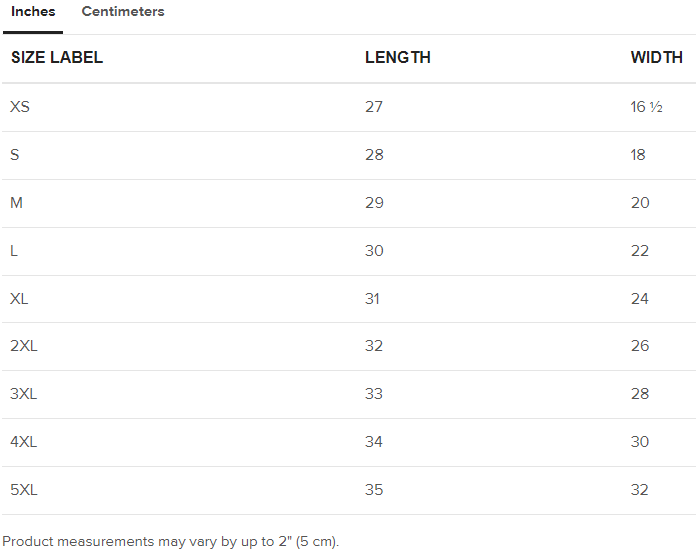
Task: Click the 5XL length value 35
Action: (x=374, y=490)
